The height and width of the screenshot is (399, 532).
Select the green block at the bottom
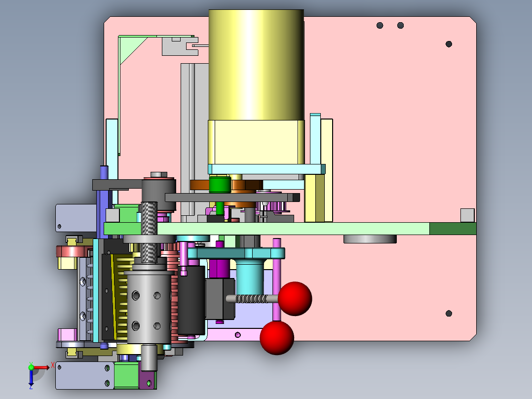click(x=126, y=375)
